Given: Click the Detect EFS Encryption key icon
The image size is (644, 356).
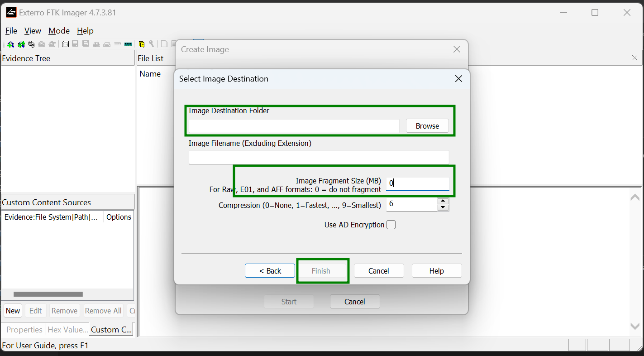Looking at the screenshot, I should [152, 44].
